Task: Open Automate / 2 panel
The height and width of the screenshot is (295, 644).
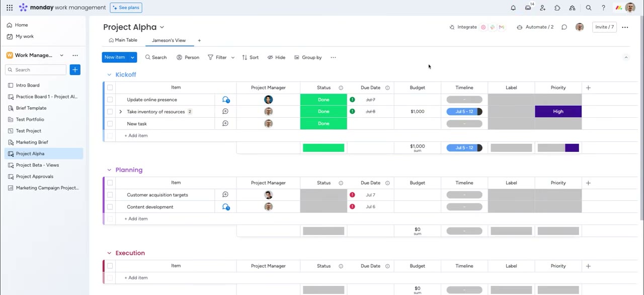Action: click(x=535, y=27)
